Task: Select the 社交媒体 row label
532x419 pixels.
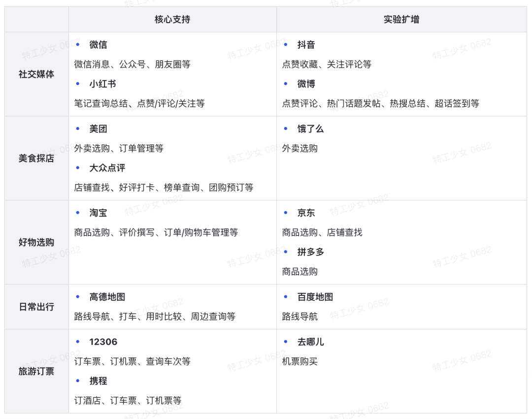Action: [x=36, y=74]
